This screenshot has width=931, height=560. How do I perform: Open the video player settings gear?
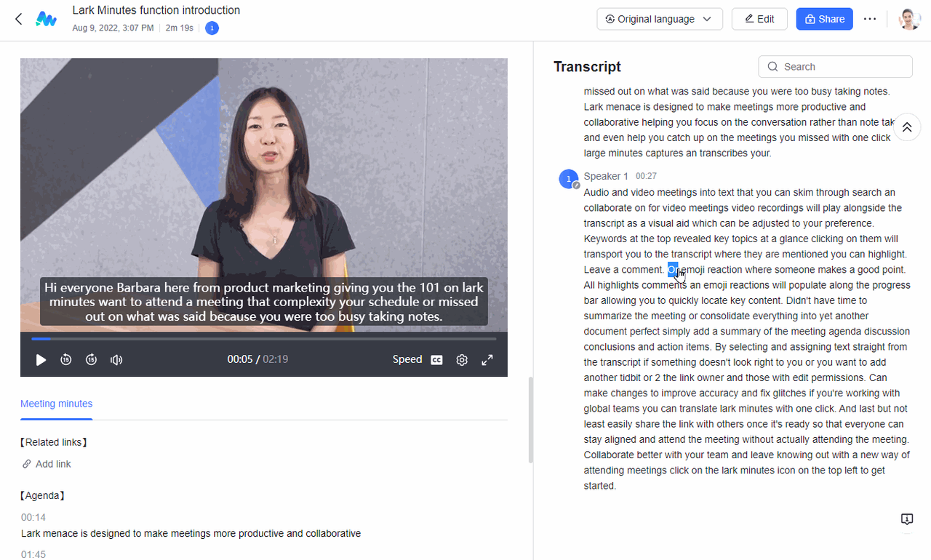462,359
